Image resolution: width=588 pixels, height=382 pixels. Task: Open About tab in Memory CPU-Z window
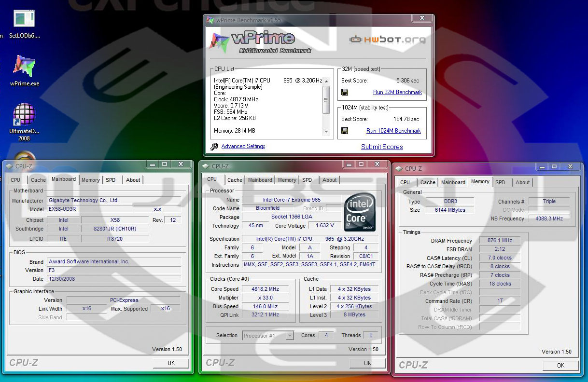click(523, 182)
